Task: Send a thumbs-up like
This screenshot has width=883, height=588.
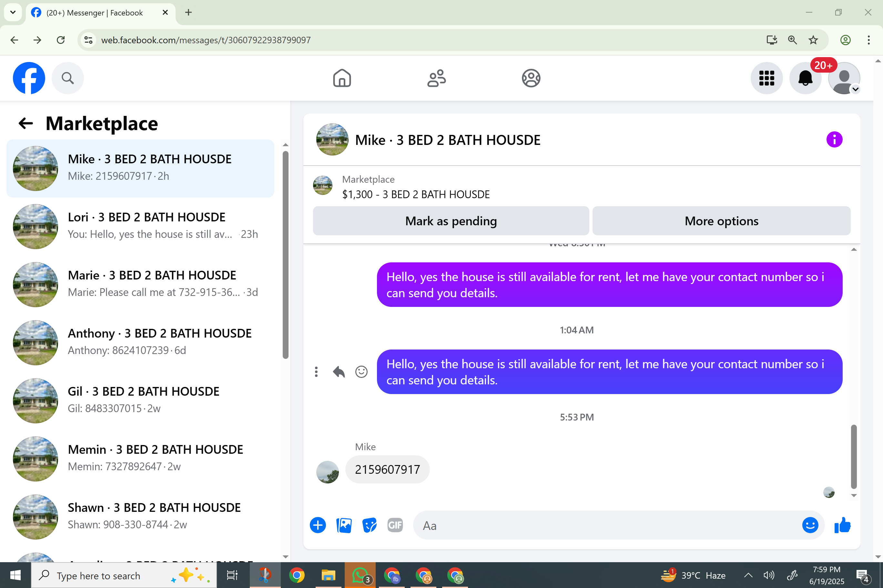Action: (842, 525)
